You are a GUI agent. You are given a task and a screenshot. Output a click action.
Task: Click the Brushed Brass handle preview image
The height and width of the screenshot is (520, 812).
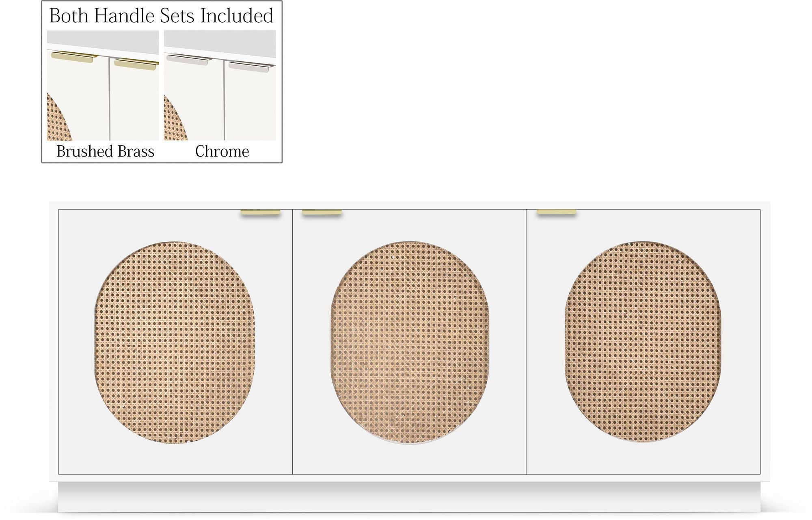tap(103, 86)
